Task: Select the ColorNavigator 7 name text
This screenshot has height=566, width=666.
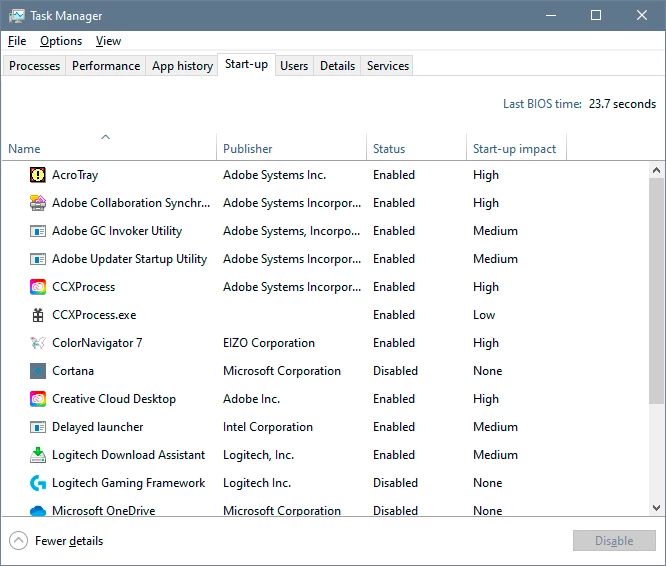Action: pyautogui.click(x=97, y=343)
